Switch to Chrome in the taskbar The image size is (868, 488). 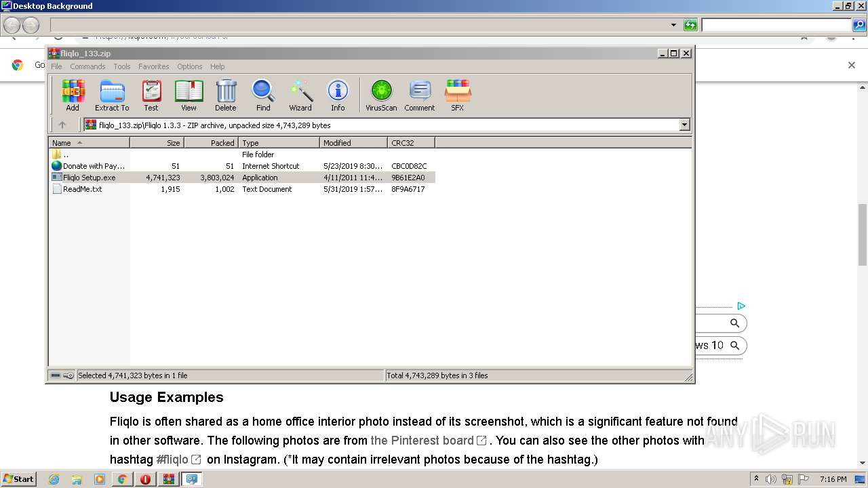pos(122,479)
